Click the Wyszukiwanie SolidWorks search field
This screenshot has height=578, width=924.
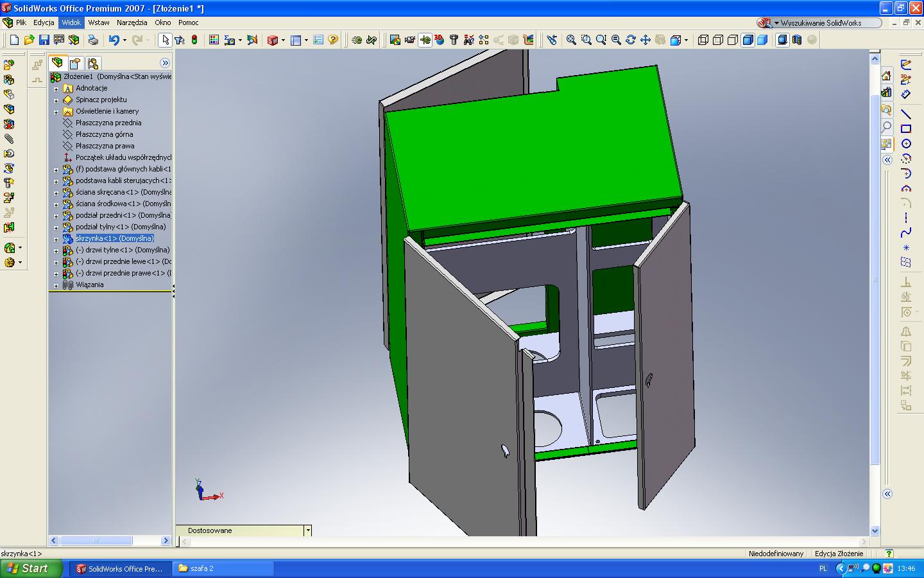point(828,22)
